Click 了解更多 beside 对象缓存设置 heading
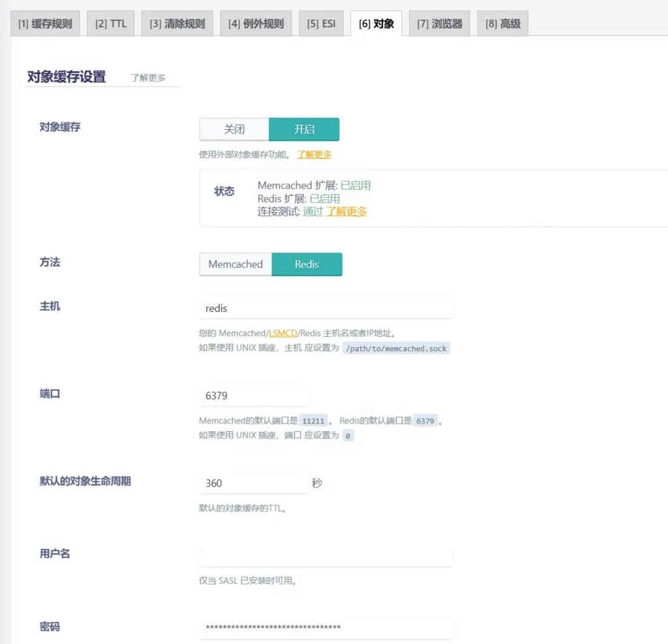This screenshot has width=668, height=644. point(148,78)
